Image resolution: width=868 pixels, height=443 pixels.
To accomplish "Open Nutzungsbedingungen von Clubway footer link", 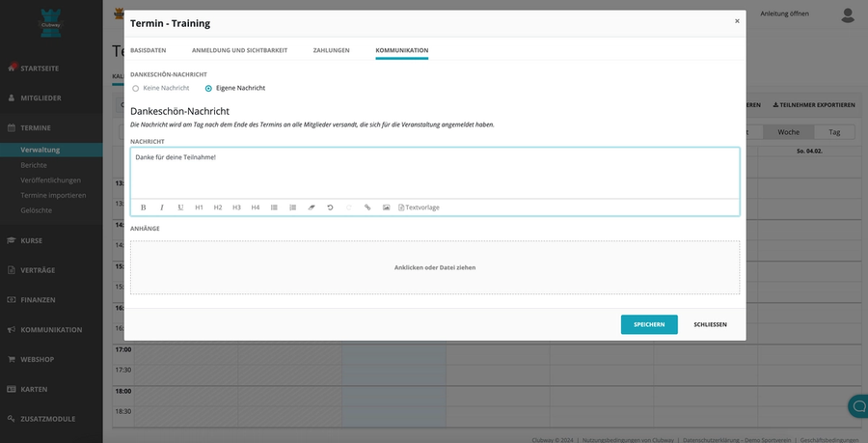I will 628,440.
